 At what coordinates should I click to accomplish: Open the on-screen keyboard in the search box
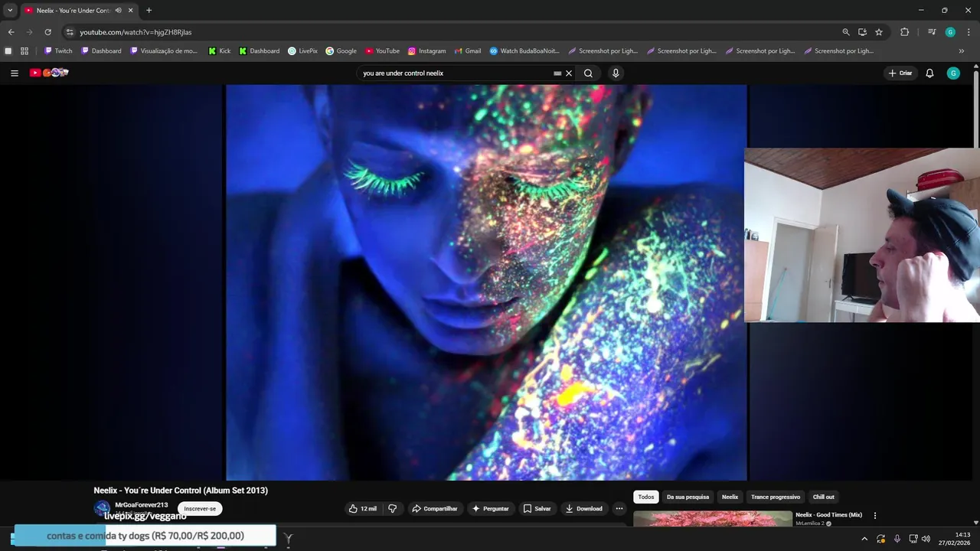pos(557,73)
